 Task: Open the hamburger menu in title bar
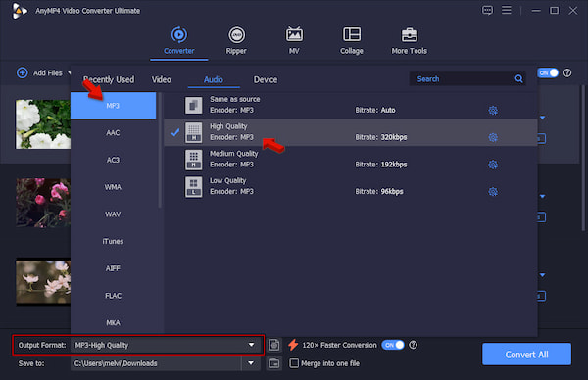[507, 10]
